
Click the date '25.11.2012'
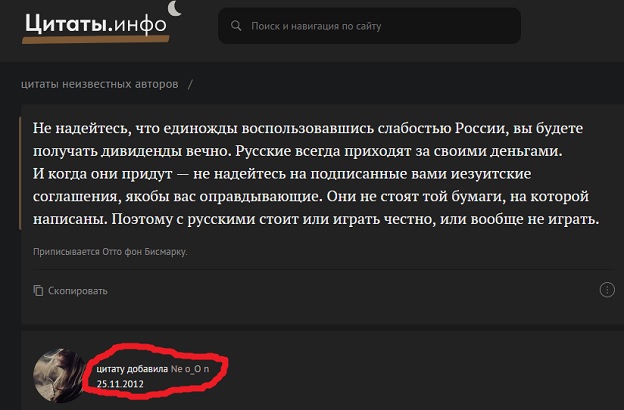click(x=120, y=384)
